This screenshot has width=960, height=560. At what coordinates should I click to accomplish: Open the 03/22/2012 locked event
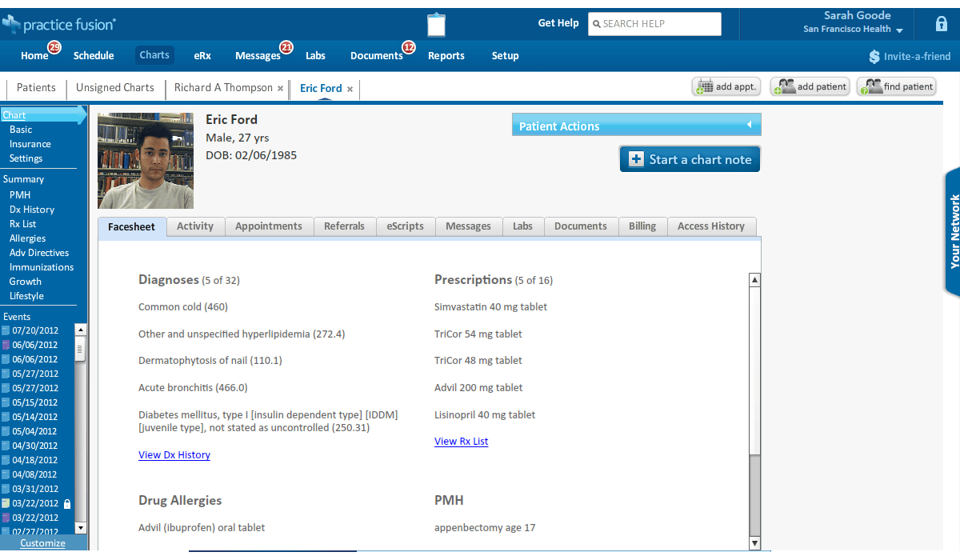pos(35,503)
